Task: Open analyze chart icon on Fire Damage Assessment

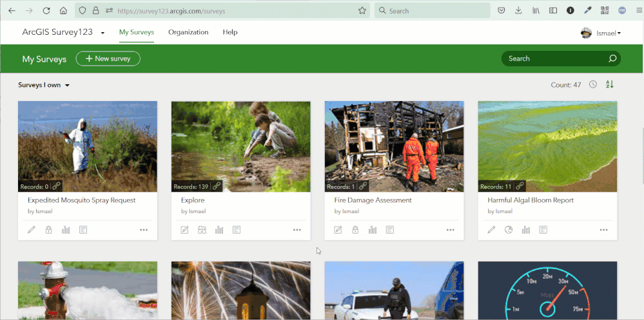Action: (373, 230)
